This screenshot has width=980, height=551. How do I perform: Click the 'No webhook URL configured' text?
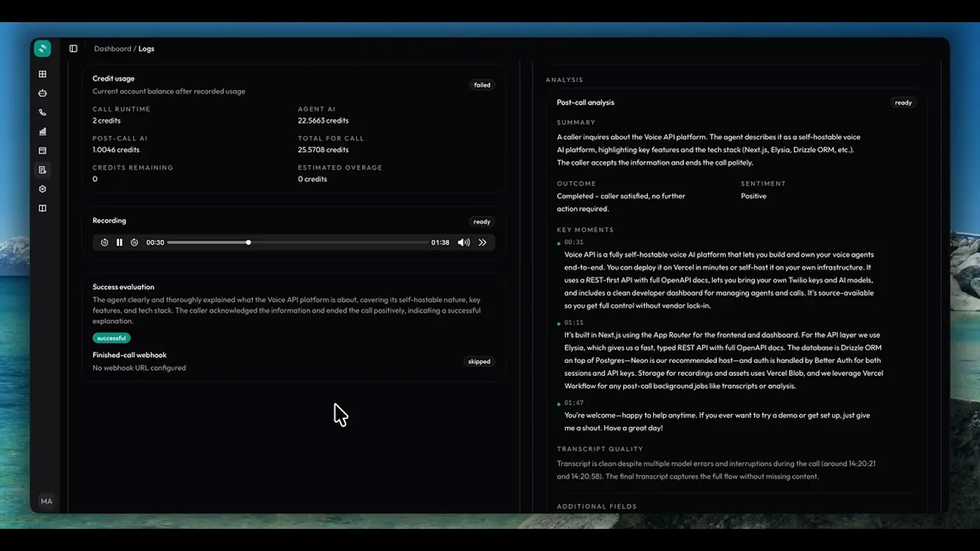coord(139,368)
